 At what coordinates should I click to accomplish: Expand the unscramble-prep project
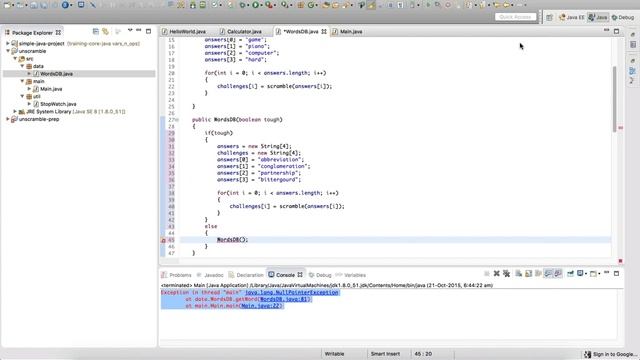point(8,119)
